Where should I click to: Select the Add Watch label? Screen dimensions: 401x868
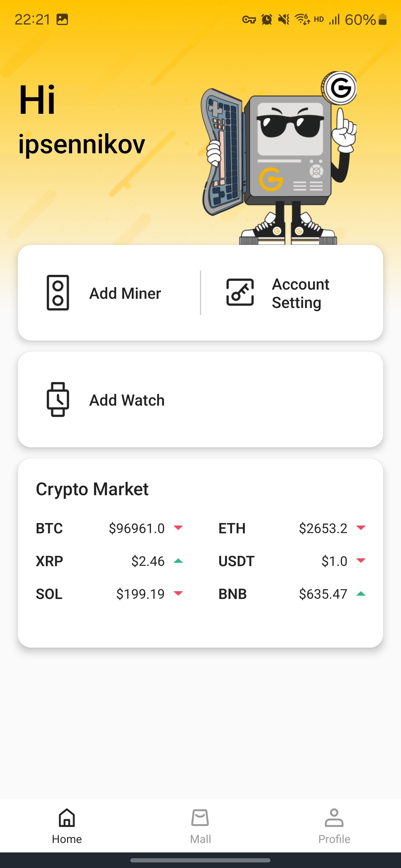click(x=127, y=400)
